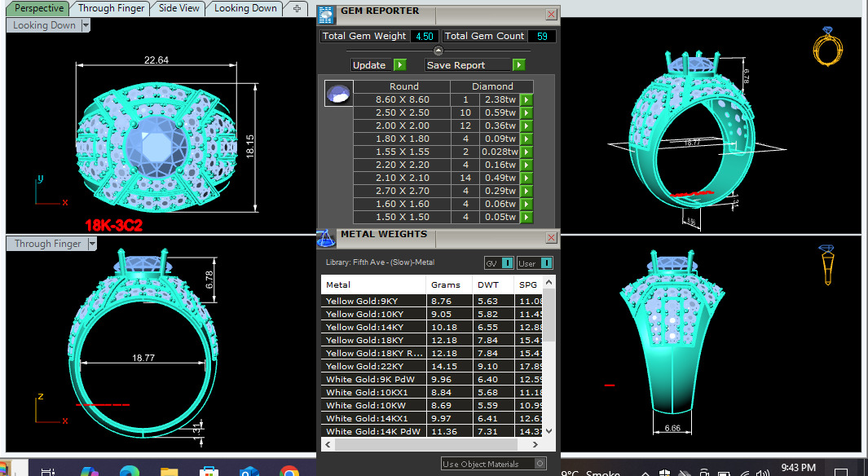Open the Looking Down viewport dropdown arrow
Screen dimensions: 868x476
click(86, 25)
